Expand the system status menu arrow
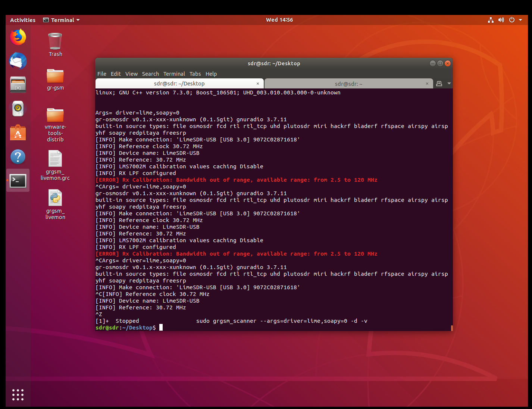The width and height of the screenshot is (532, 409). (x=520, y=20)
